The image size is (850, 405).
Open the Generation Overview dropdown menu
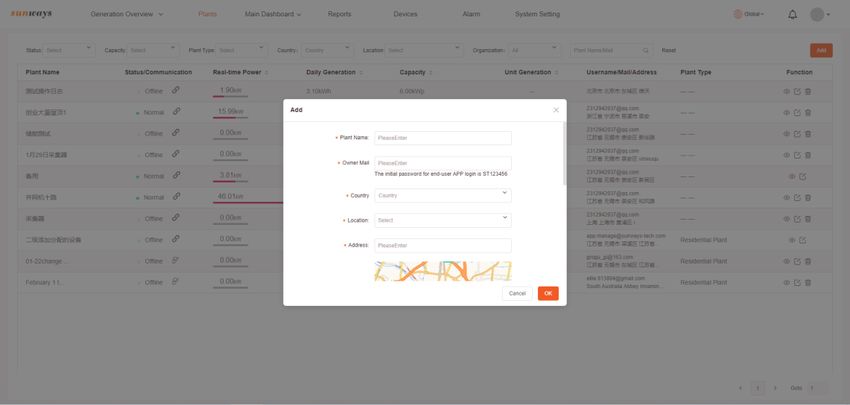[x=127, y=15]
